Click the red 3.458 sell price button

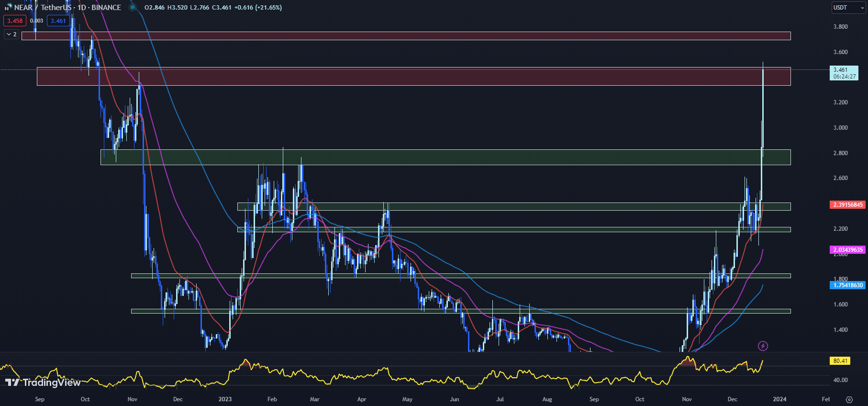click(15, 21)
